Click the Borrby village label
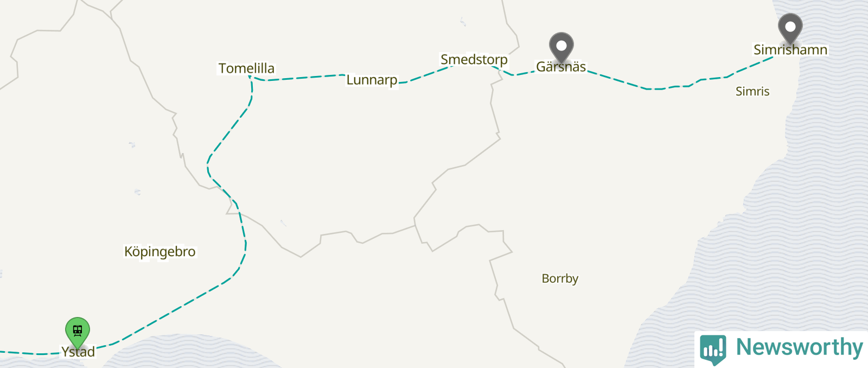The image size is (868, 368). click(x=560, y=278)
